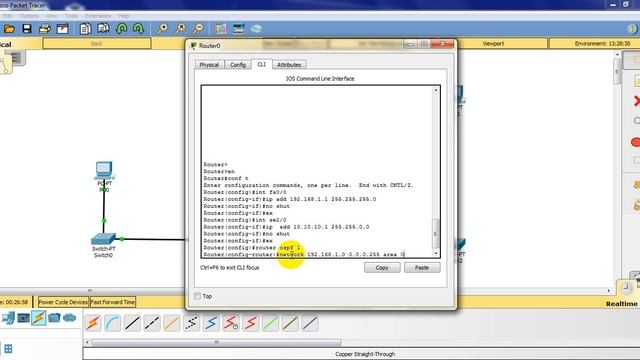
Task: Open the Extensions menu
Action: coord(98,16)
